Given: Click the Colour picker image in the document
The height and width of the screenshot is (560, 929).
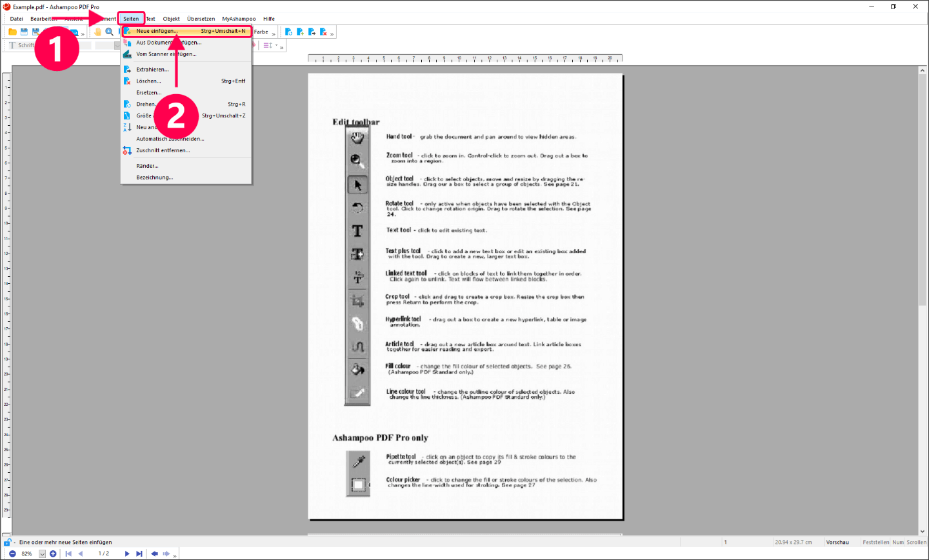Looking at the screenshot, I should pos(359,485).
